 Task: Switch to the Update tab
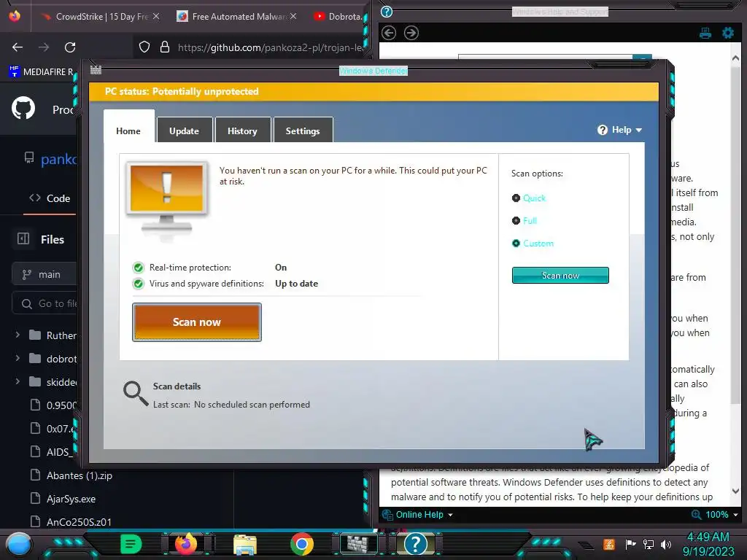[x=185, y=131]
